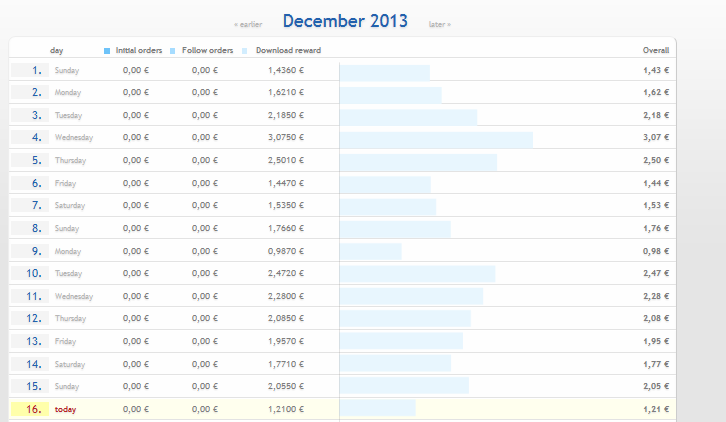726x422 pixels.
Task: Click the Monday day 9 bar
Action: [x=370, y=251]
